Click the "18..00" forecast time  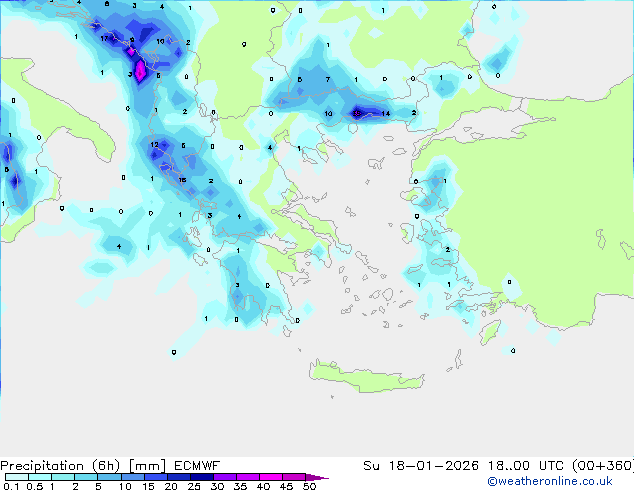pos(509,466)
